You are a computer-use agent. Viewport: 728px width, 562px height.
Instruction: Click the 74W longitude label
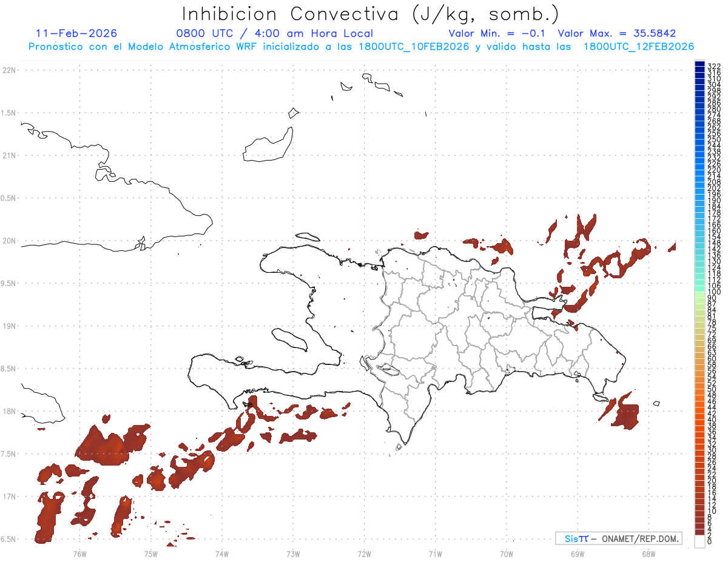pyautogui.click(x=222, y=554)
